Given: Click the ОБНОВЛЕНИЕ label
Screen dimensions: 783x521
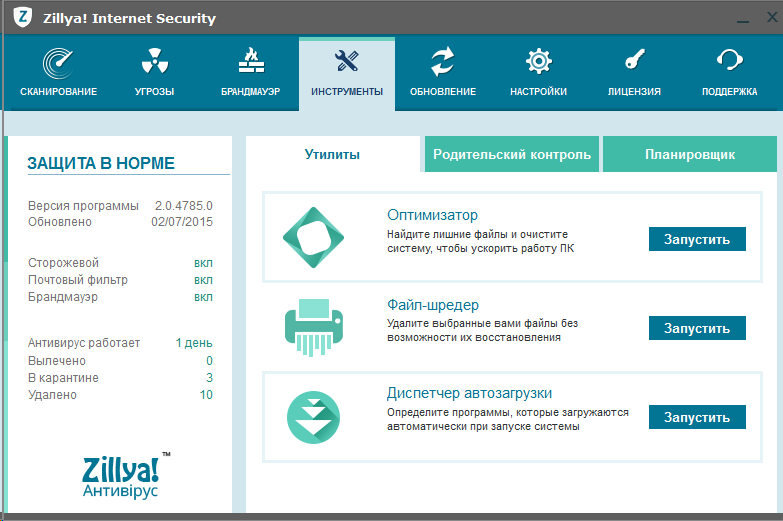Looking at the screenshot, I should tap(443, 91).
